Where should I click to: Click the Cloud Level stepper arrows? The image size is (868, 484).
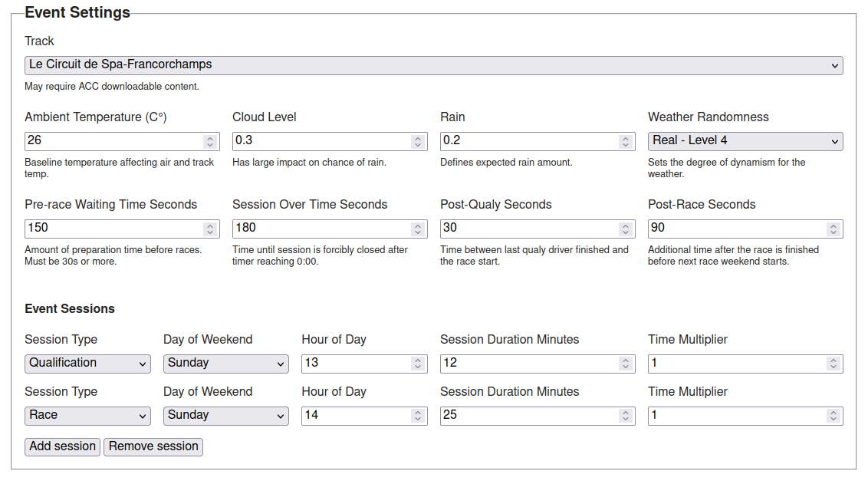point(417,142)
